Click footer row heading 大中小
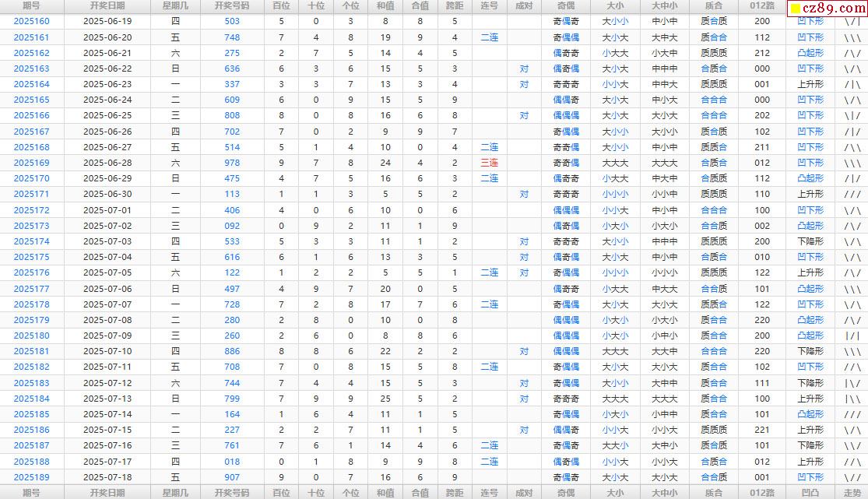The image size is (868, 499). pyautogui.click(x=664, y=492)
